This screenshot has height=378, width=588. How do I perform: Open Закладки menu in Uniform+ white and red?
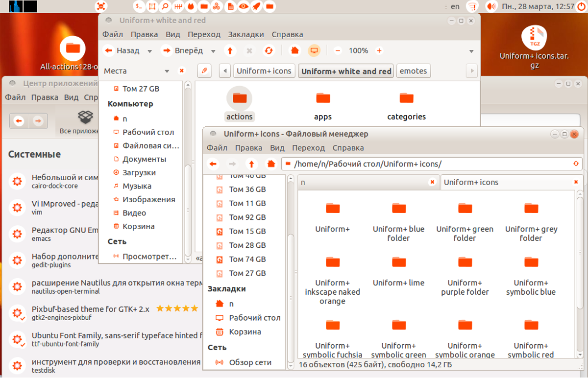(246, 34)
